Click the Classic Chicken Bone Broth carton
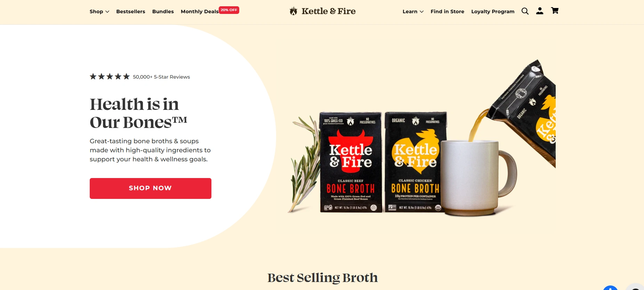The height and width of the screenshot is (290, 644). click(x=416, y=162)
